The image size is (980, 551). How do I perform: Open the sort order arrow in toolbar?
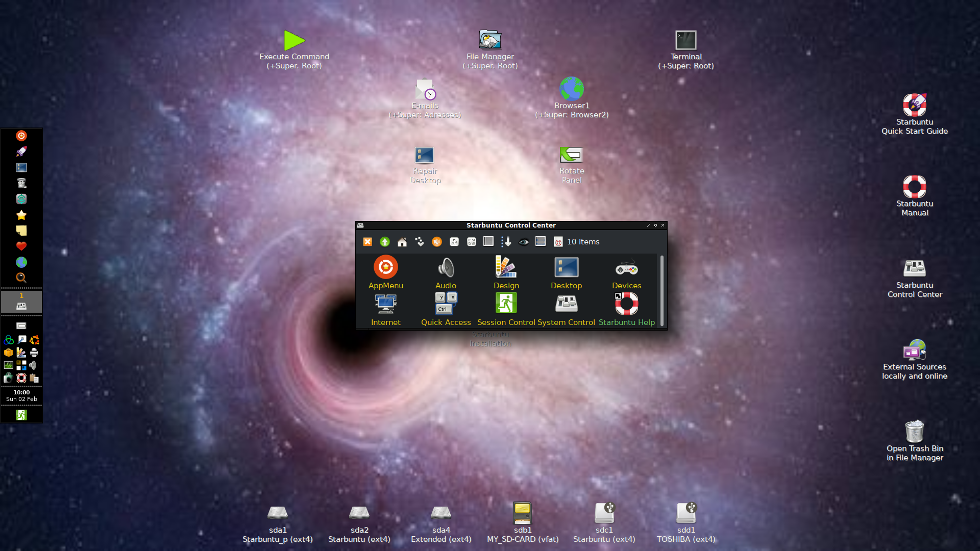click(506, 242)
